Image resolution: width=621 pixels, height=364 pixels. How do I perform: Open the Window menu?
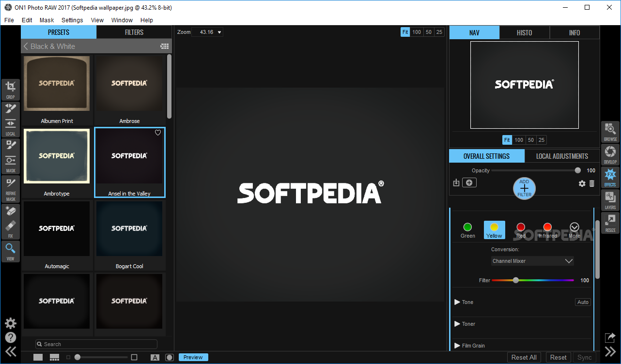click(122, 20)
